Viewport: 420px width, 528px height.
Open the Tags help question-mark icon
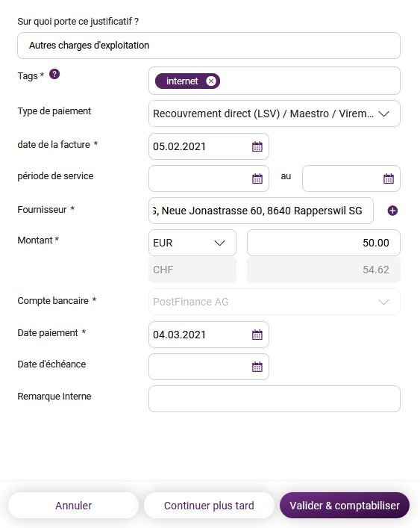tap(54, 74)
